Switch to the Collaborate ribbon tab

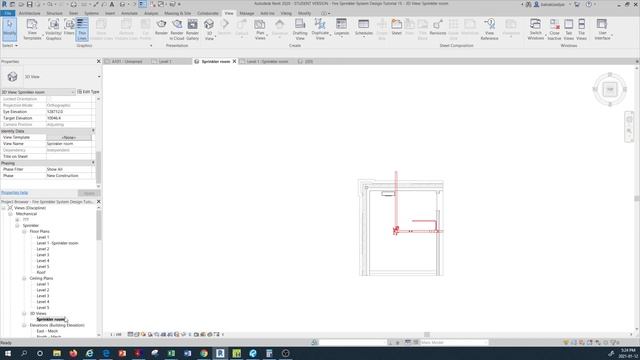point(208,13)
